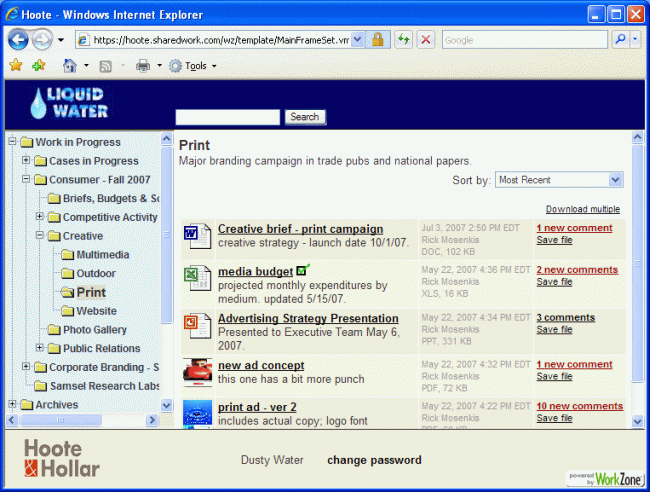
Task: Open the Sort by Most Recent dropdown
Action: (x=559, y=180)
